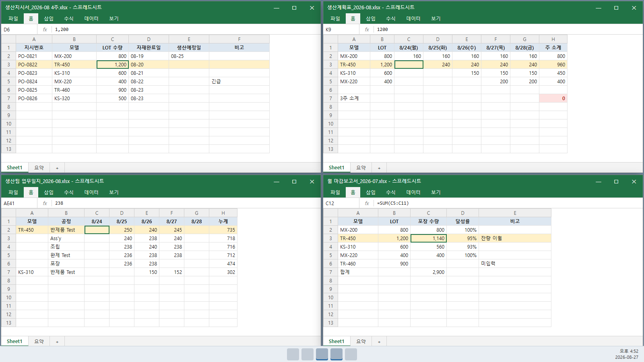Click the fx icon in 월 마감보고서 window
644x362 pixels.
point(367,203)
